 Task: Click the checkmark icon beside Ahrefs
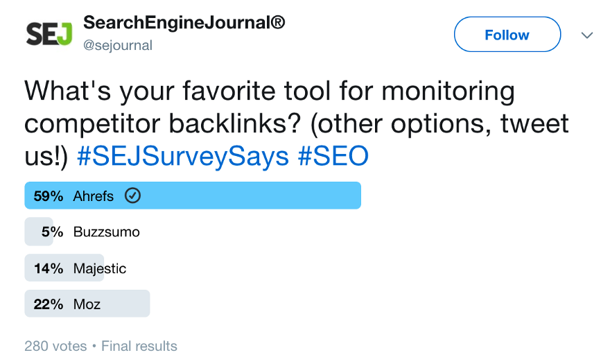[x=132, y=196]
